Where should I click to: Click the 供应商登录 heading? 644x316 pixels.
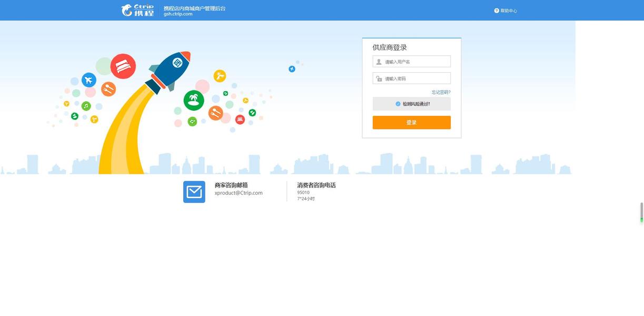[x=390, y=47]
